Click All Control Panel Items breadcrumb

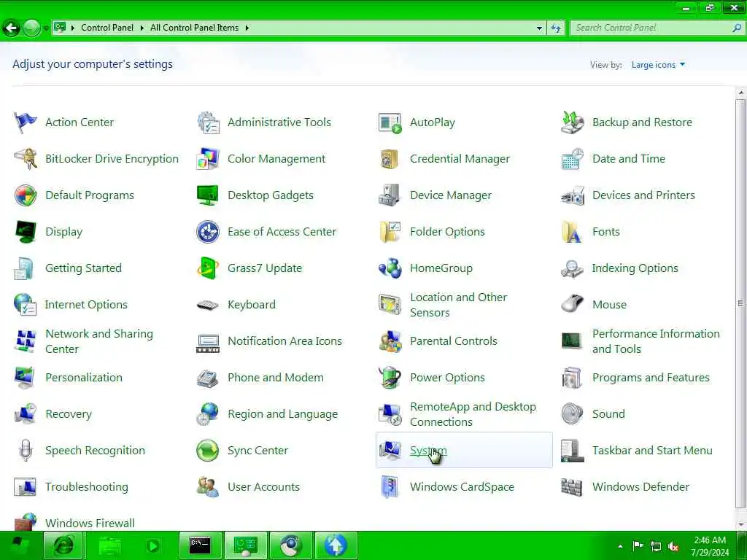point(194,28)
